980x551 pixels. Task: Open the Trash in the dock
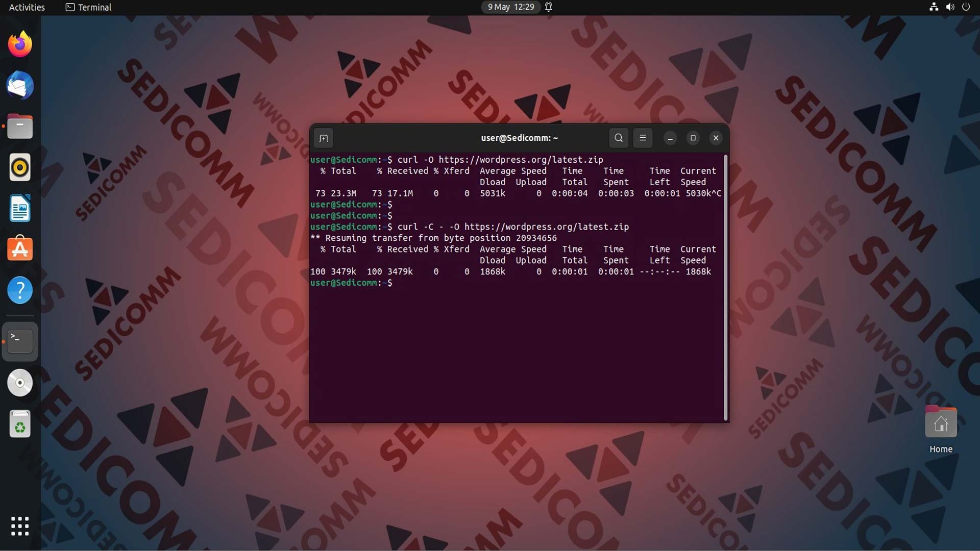pyautogui.click(x=20, y=424)
